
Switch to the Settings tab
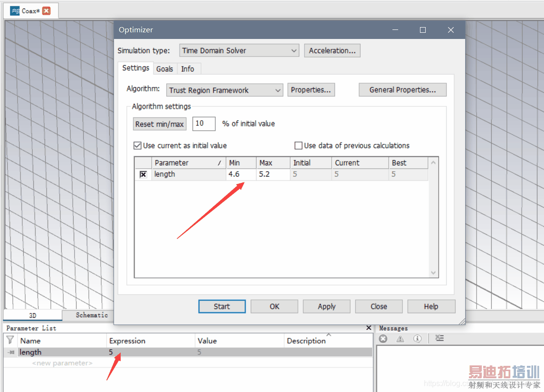(x=136, y=68)
